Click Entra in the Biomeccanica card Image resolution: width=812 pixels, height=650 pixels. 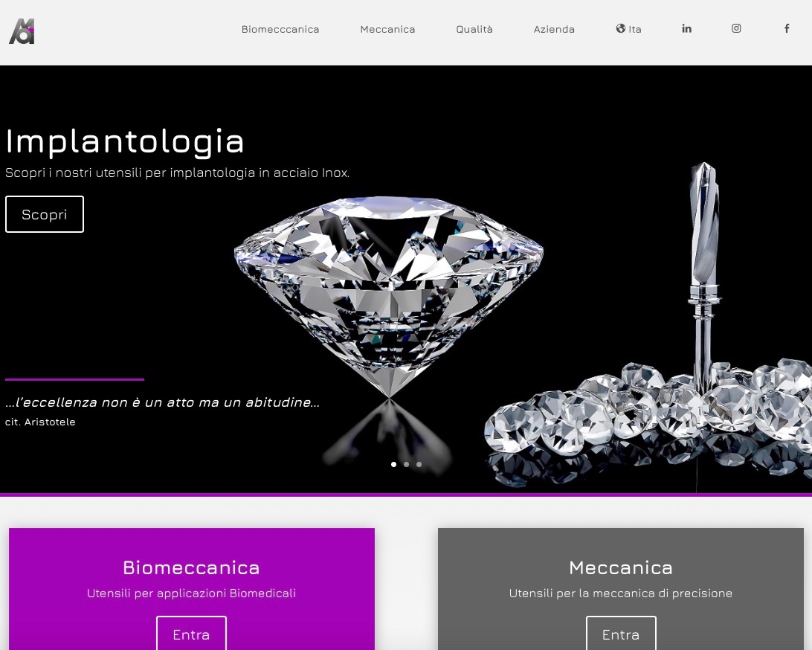[x=192, y=634]
